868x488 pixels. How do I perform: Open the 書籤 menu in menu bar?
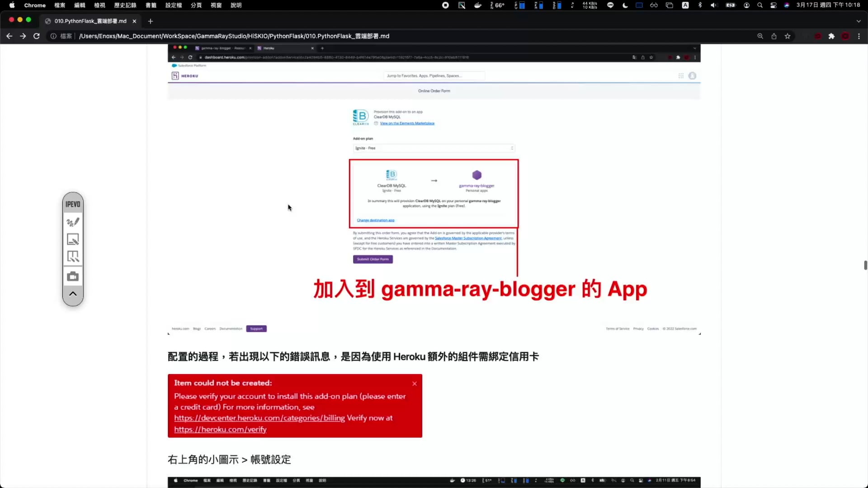click(x=151, y=5)
